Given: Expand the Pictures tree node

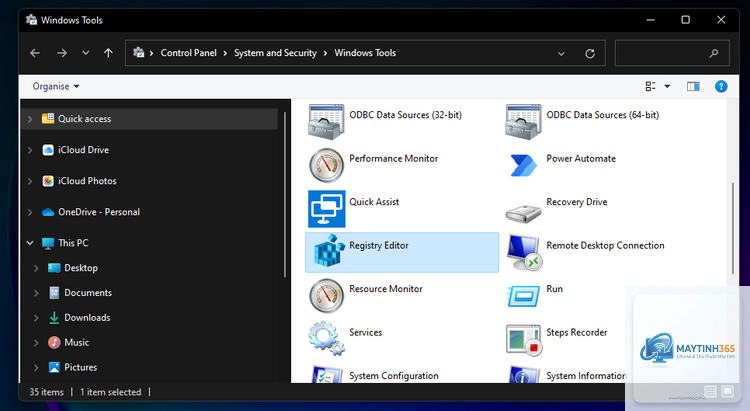Looking at the screenshot, I should point(36,367).
